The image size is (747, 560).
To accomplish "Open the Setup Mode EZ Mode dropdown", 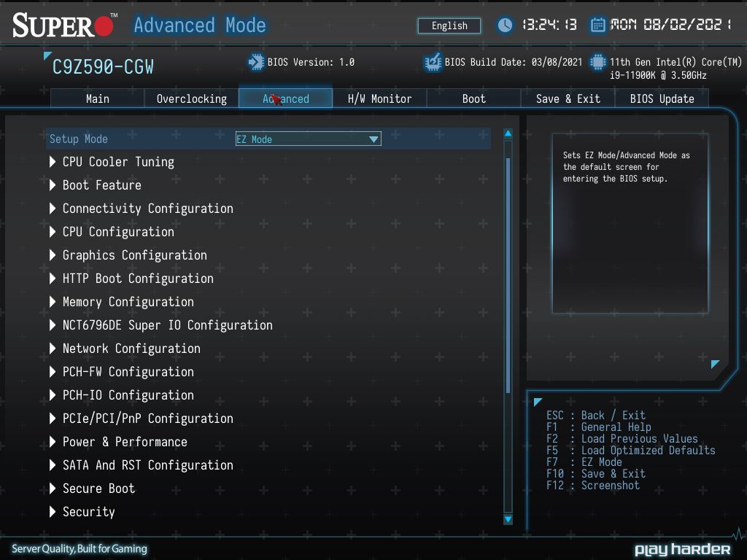I will click(309, 139).
